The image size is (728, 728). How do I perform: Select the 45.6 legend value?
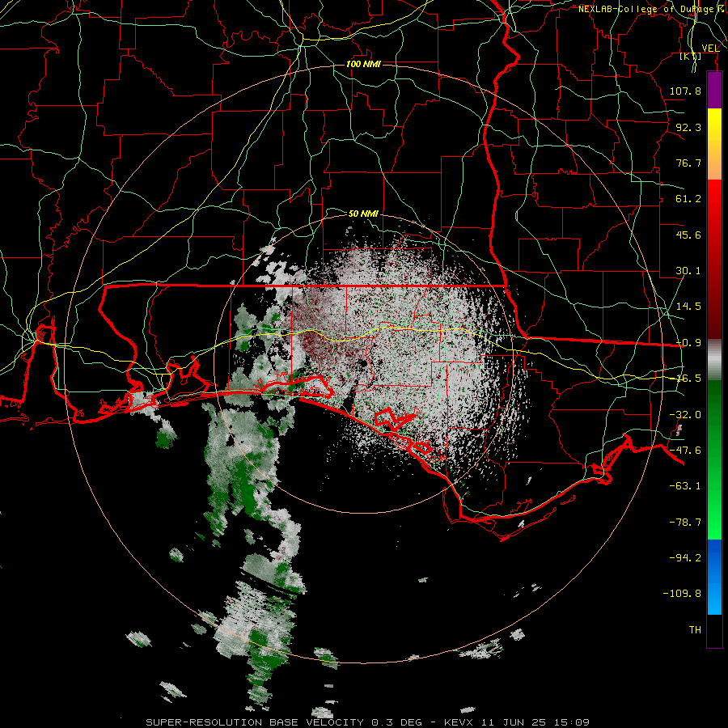pos(688,235)
